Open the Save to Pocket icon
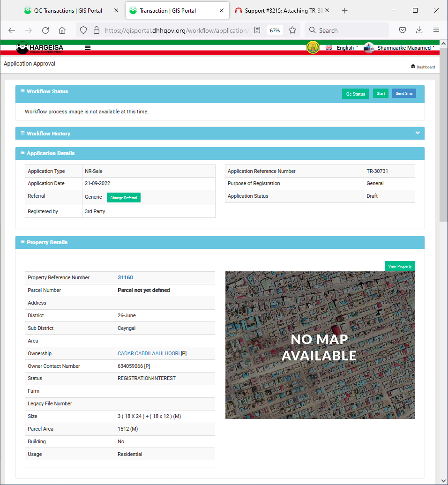Image resolution: width=448 pixels, height=485 pixels. click(x=403, y=30)
